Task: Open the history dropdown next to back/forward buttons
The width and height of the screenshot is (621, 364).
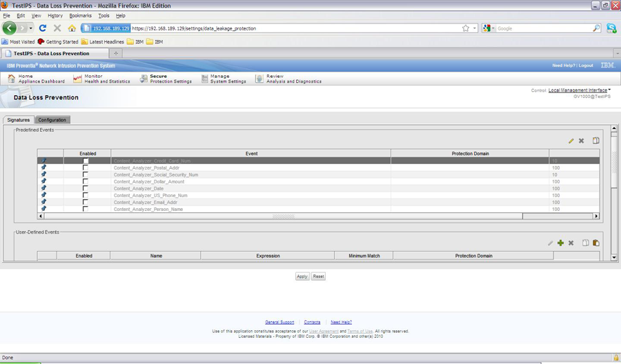Action: click(x=30, y=28)
